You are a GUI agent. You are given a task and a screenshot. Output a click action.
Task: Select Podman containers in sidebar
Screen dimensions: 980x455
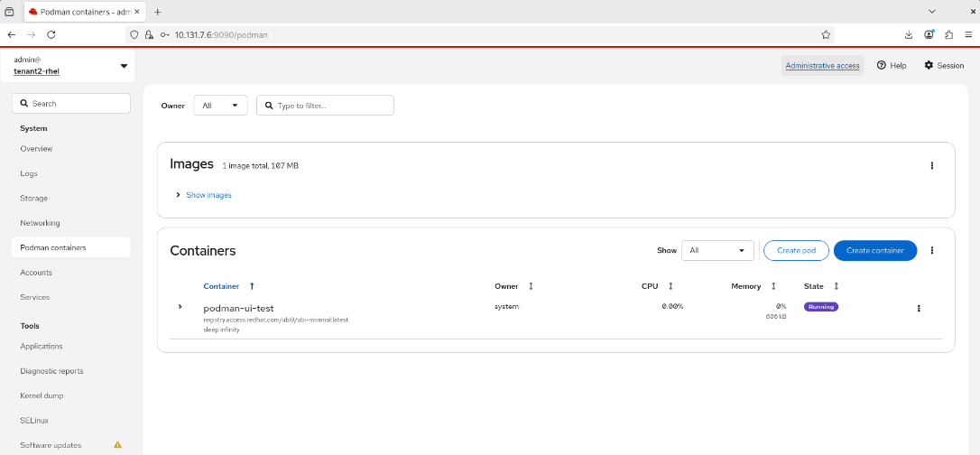pyautogui.click(x=71, y=247)
